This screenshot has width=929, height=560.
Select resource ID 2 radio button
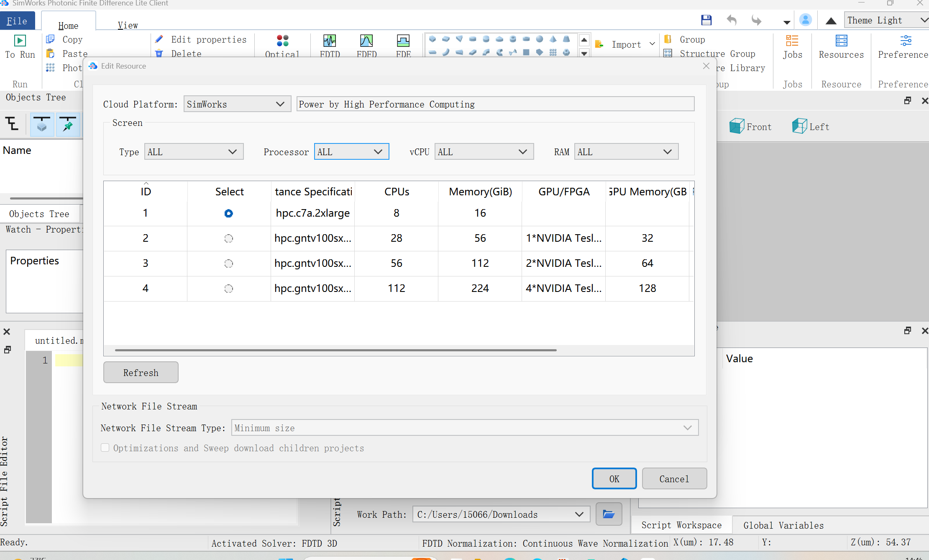(228, 238)
